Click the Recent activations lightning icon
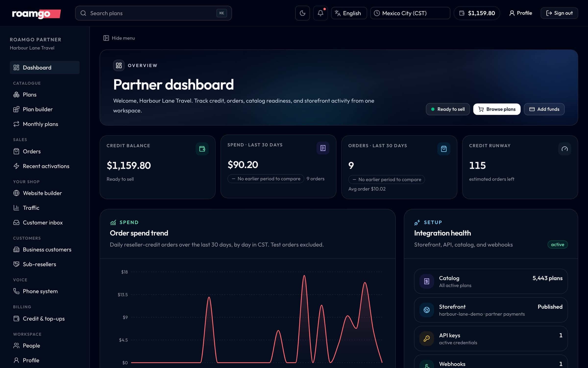 click(16, 166)
